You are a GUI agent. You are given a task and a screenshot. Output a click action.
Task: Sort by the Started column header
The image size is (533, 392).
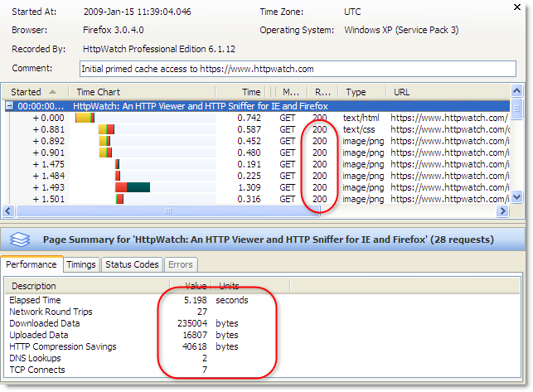point(35,92)
